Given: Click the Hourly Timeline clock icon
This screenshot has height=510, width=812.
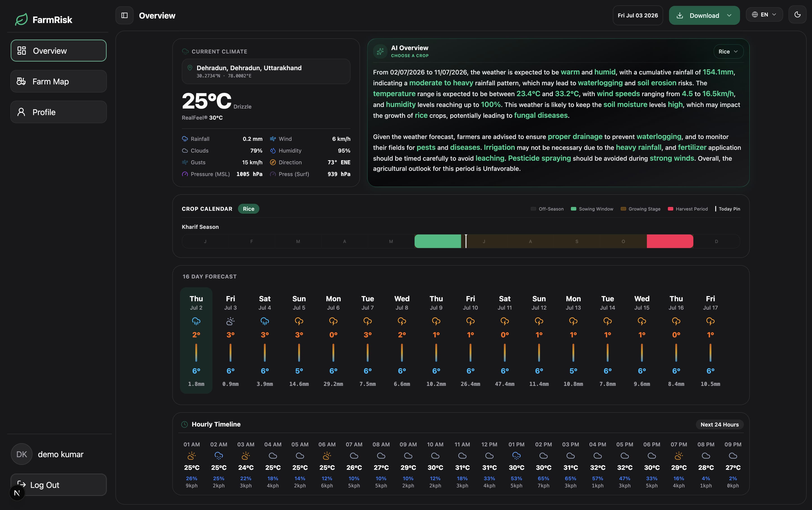Looking at the screenshot, I should click(184, 424).
